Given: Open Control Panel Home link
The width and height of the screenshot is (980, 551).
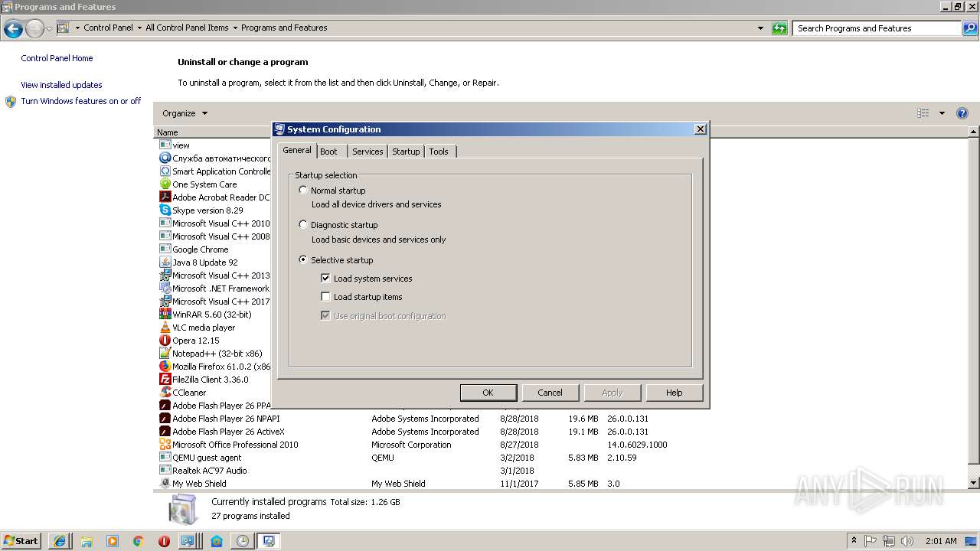Looking at the screenshot, I should coord(57,58).
